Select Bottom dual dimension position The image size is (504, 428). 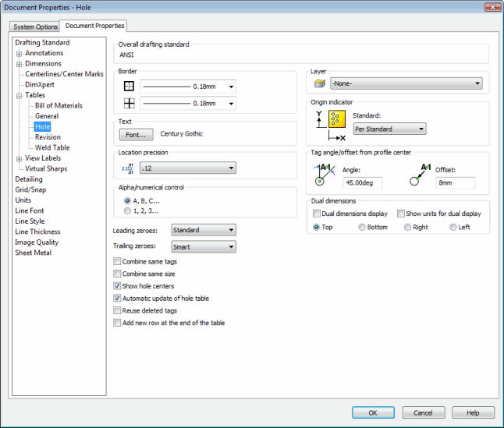pos(361,227)
